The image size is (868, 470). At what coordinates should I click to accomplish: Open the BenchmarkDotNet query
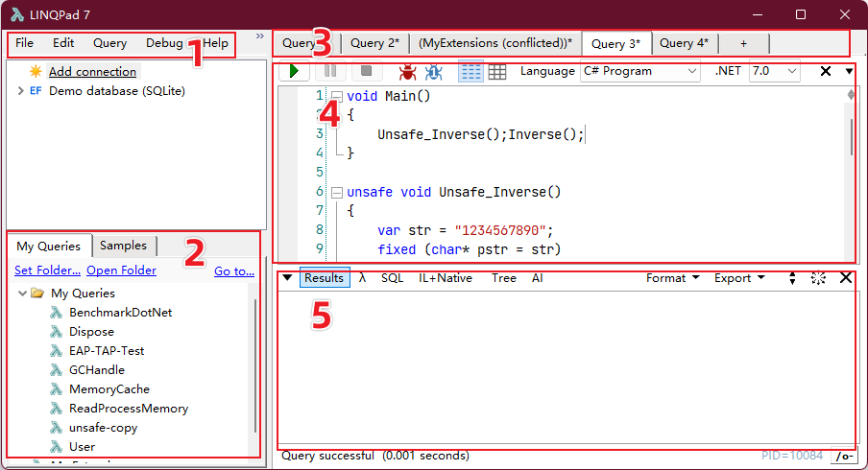pyautogui.click(x=120, y=313)
